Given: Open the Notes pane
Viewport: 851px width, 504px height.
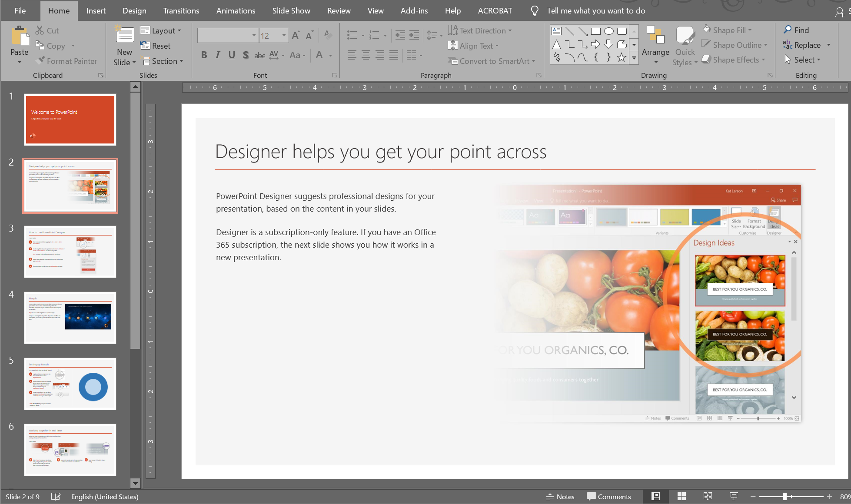Looking at the screenshot, I should point(560,496).
